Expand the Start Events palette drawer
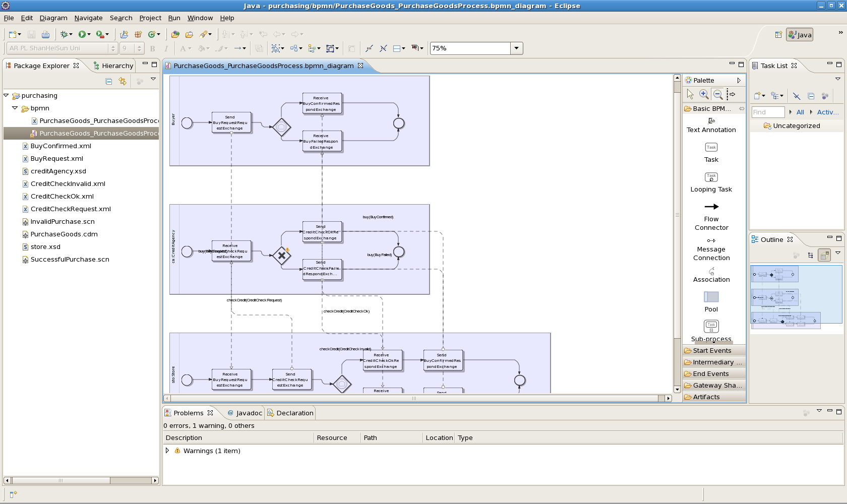The width and height of the screenshot is (847, 504). pos(714,351)
